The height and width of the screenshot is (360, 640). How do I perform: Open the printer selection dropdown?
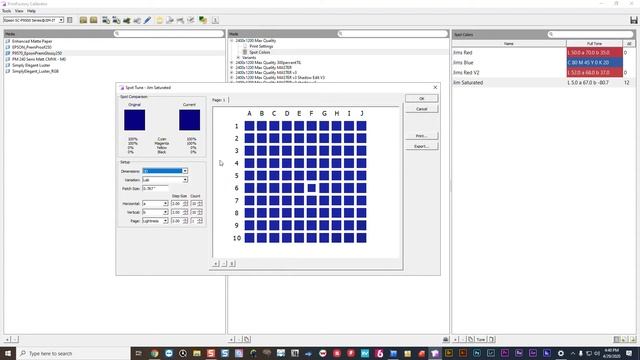pyautogui.click(x=61, y=20)
